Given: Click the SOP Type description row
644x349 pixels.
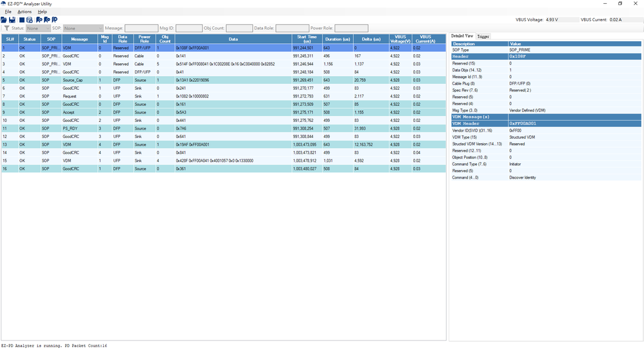Looking at the screenshot, I should point(546,50).
